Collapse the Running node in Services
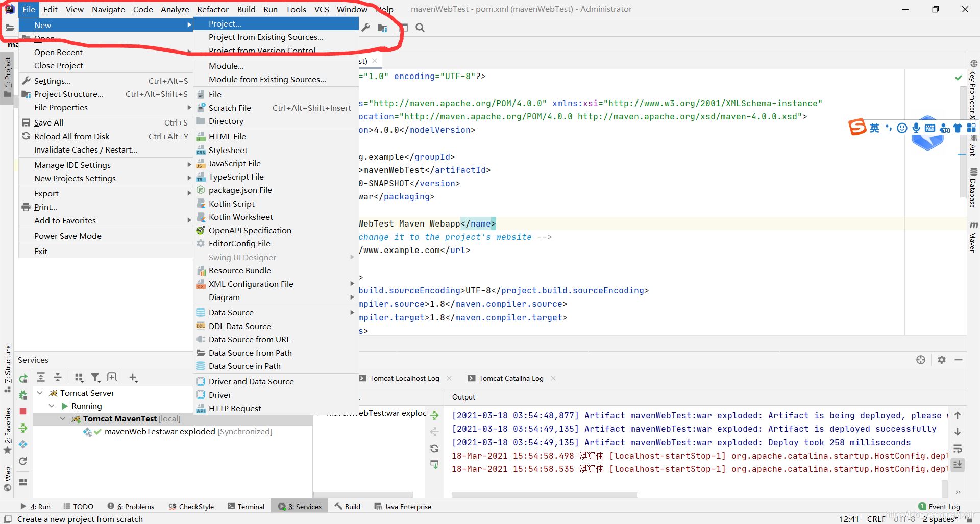Screen dimensions: 980x524 tap(52, 406)
